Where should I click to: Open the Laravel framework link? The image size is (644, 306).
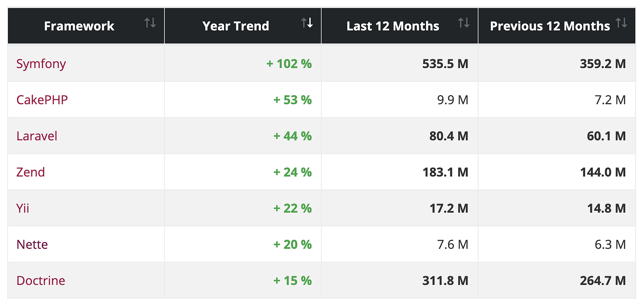[x=37, y=136]
